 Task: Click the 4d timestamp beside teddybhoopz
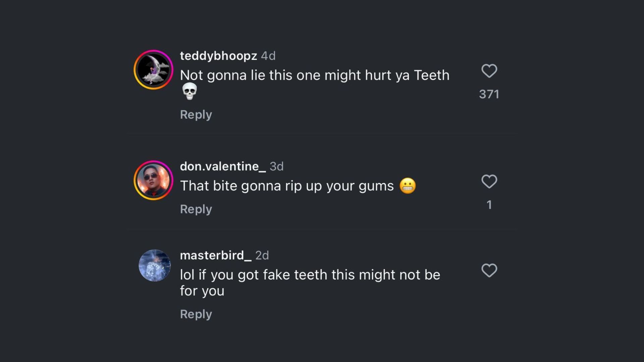point(268,56)
